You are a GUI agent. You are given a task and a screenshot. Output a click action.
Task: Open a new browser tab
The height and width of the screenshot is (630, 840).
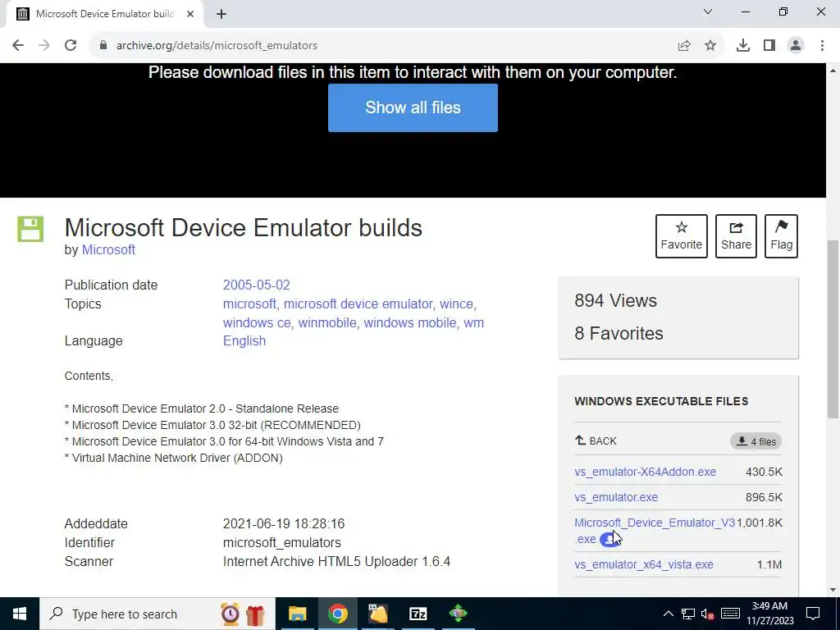pyautogui.click(x=221, y=14)
